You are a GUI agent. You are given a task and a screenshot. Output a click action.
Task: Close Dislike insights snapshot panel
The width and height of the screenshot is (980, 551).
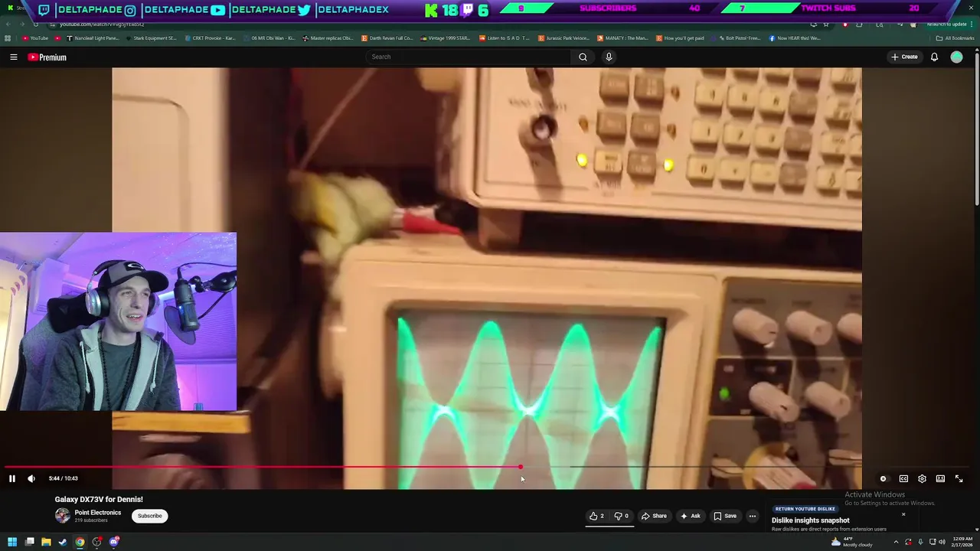click(903, 514)
